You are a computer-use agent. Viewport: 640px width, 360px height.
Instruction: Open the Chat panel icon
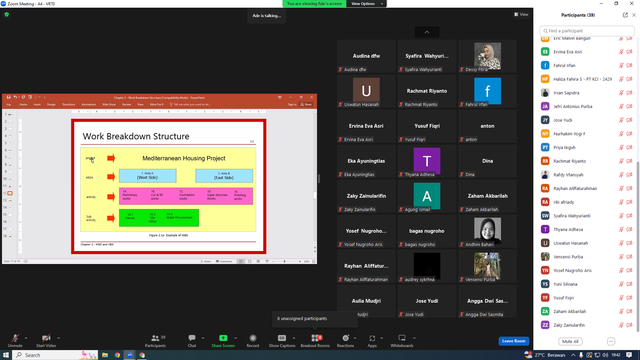192,338
